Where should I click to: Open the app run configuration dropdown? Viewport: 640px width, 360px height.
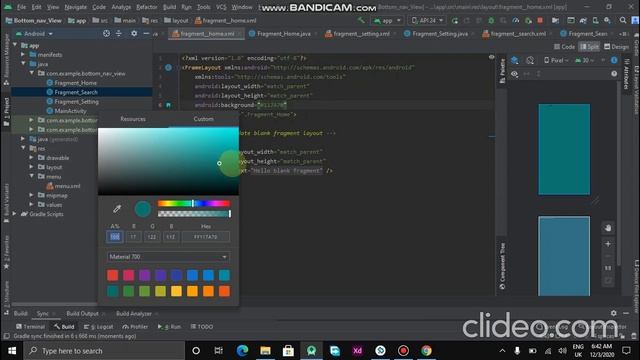point(387,20)
